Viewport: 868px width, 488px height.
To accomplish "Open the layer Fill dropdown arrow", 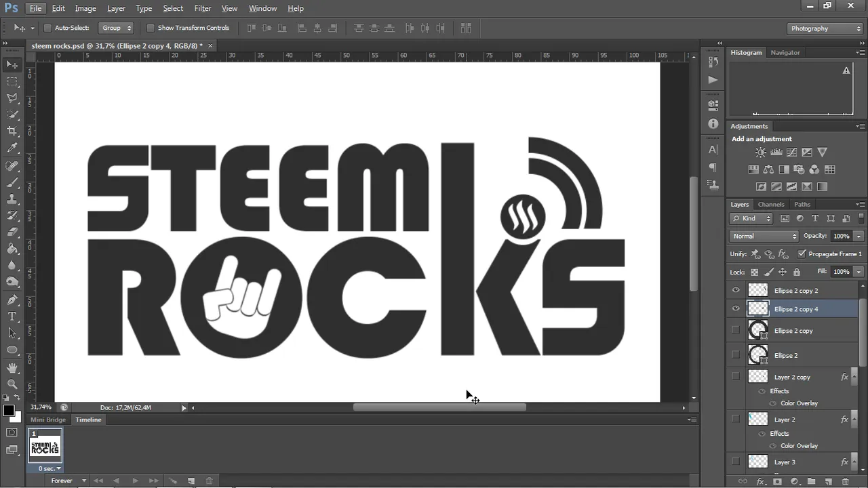I will pos(859,272).
